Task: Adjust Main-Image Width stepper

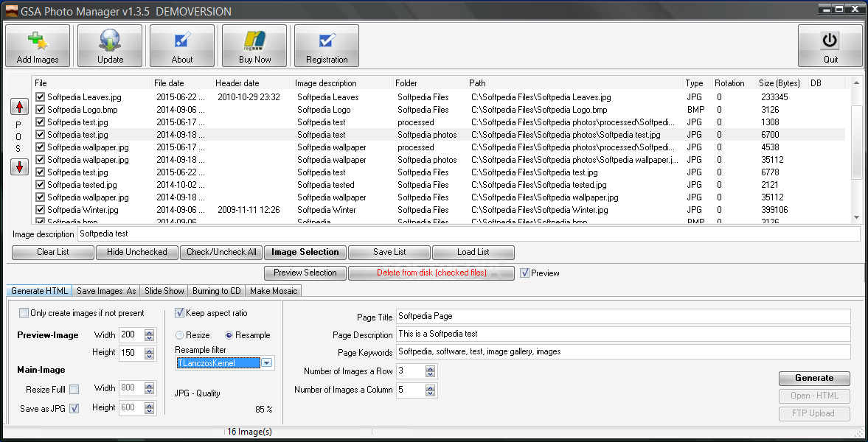Action: (x=150, y=388)
